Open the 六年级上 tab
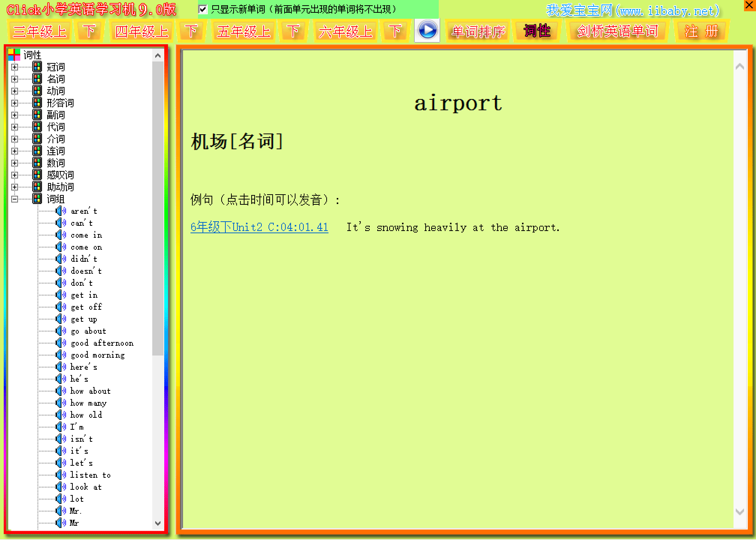756x540 pixels. (345, 31)
